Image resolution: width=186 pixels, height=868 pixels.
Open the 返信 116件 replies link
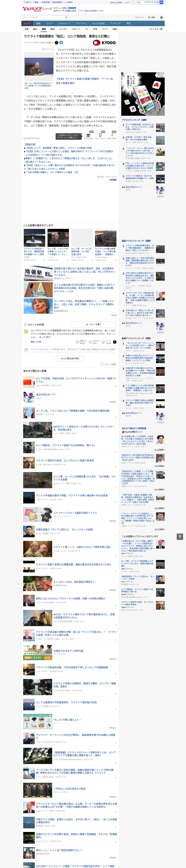point(36,342)
